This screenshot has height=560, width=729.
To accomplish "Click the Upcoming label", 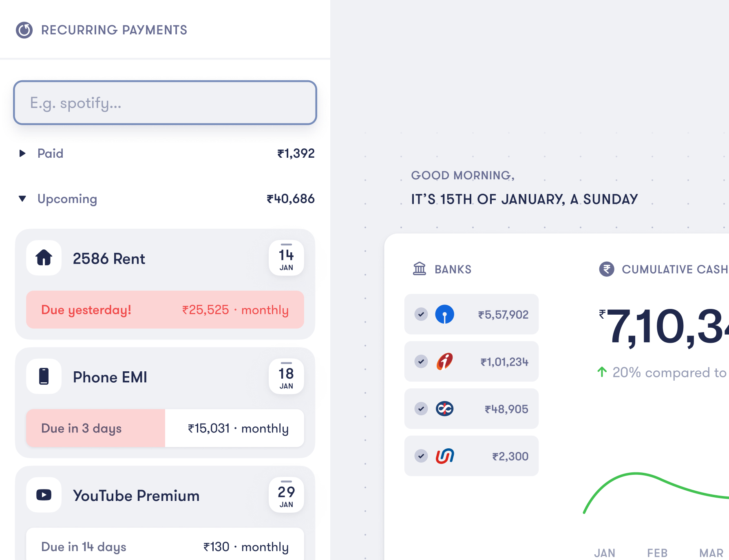I will pos(67,199).
